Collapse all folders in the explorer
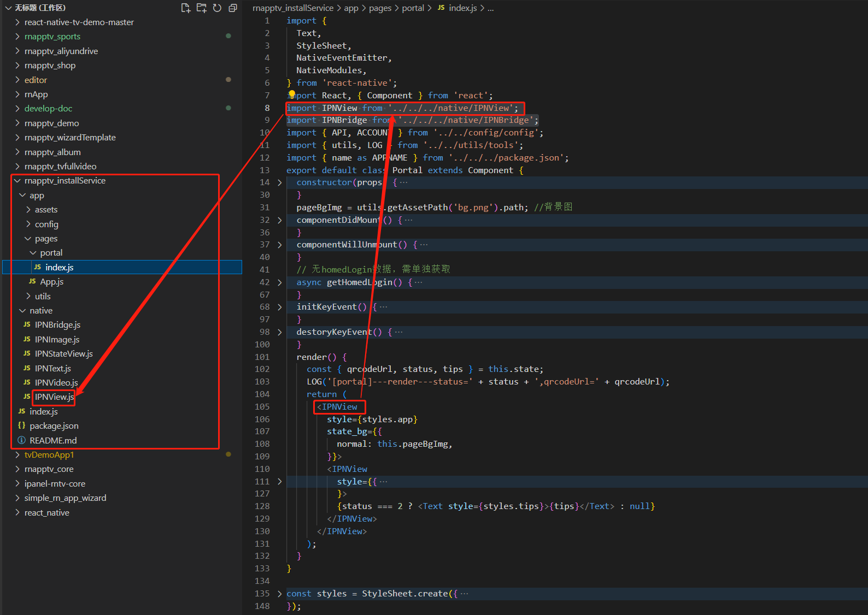 (x=233, y=8)
